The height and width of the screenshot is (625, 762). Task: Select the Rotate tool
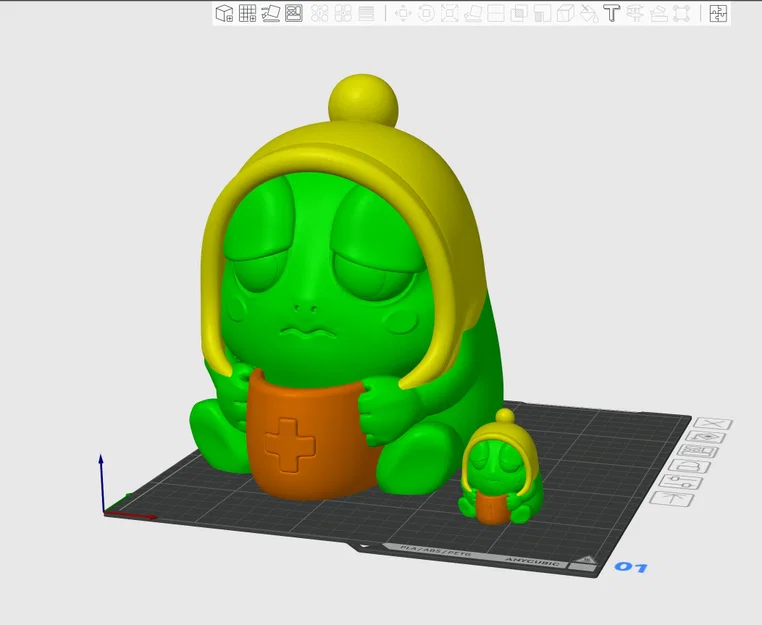[426, 13]
